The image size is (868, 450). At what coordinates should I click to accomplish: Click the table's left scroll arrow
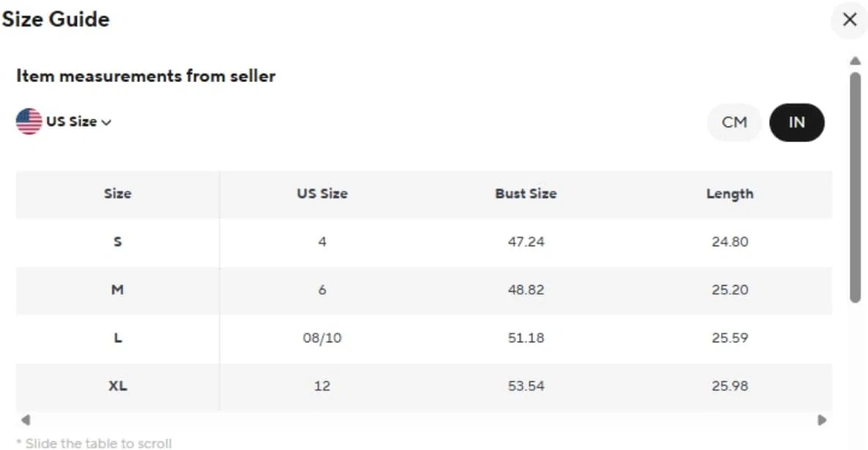pyautogui.click(x=26, y=420)
